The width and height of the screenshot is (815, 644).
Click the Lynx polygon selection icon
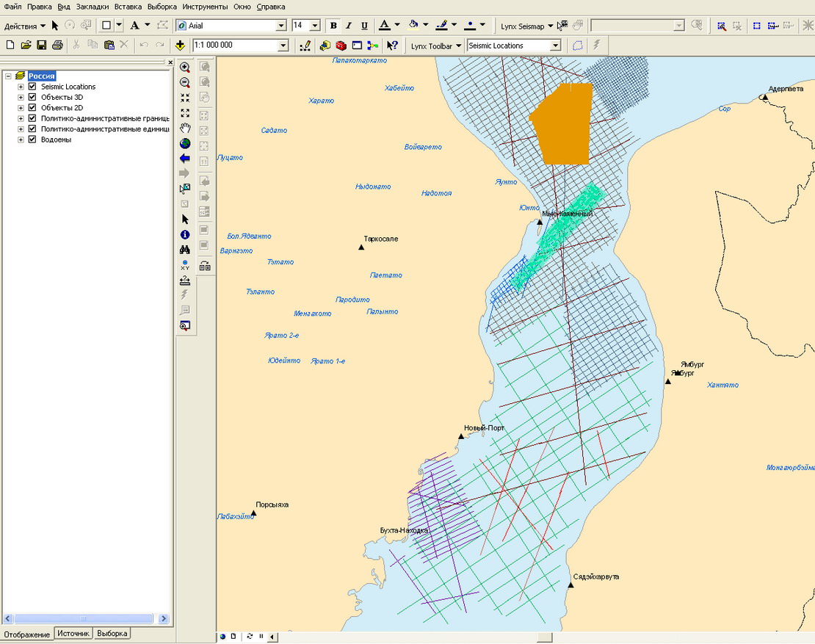(577, 46)
